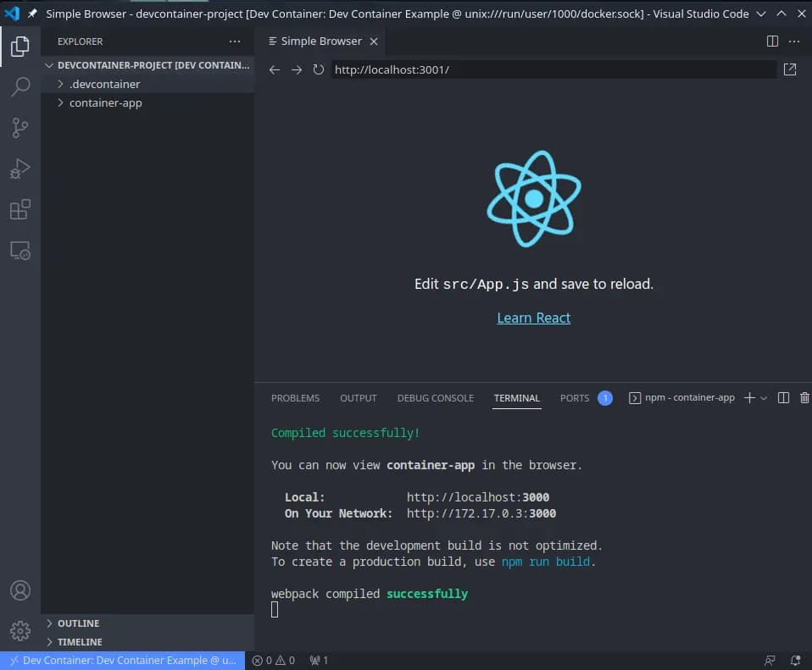Click the npm run build text in terminal

545,562
